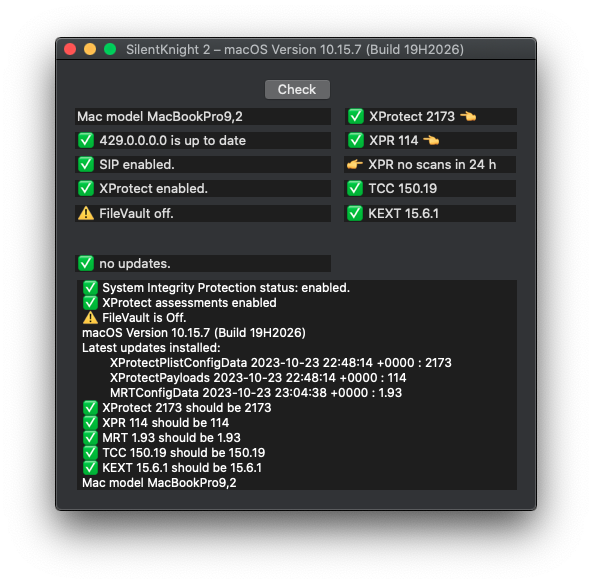Click checkmark beside 'XProtect assessments enabled'
Image resolution: width=592 pixels, height=584 pixels.
[x=90, y=303]
